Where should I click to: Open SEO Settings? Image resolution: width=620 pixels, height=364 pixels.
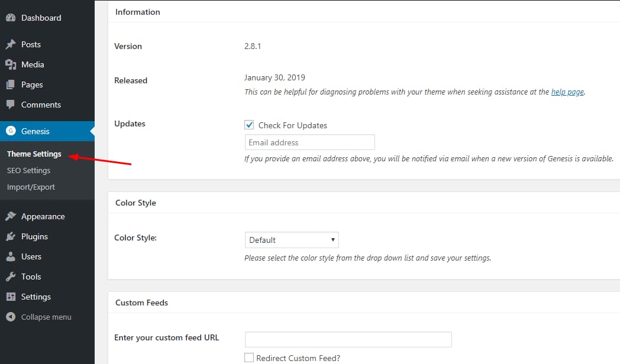coord(28,170)
